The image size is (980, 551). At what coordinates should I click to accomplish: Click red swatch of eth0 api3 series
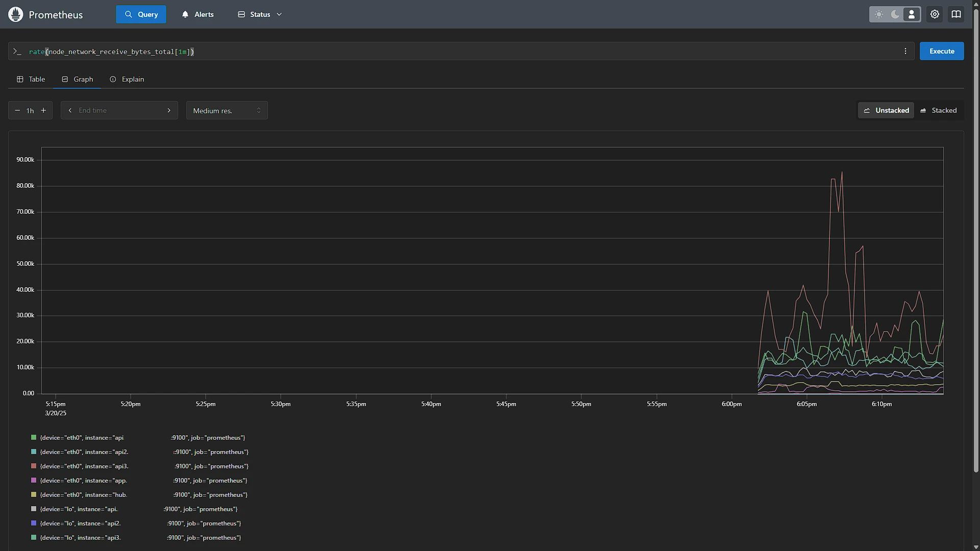pos(34,466)
